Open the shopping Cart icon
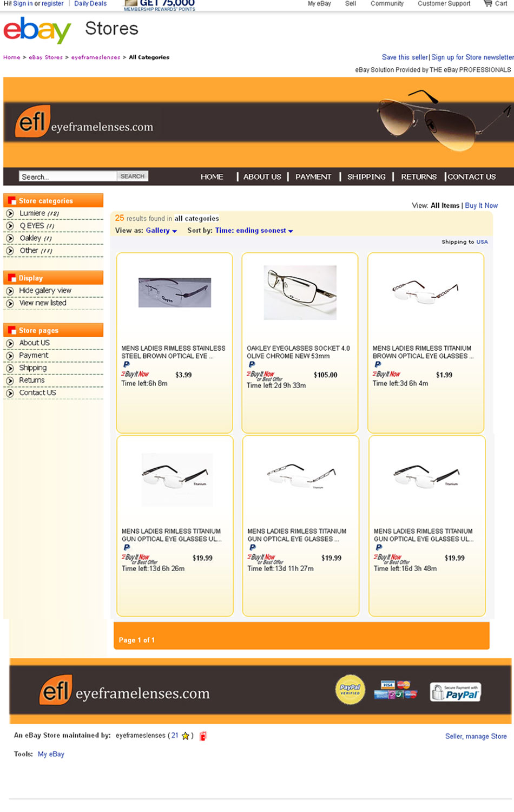This screenshot has width=514, height=812. pyautogui.click(x=488, y=3)
